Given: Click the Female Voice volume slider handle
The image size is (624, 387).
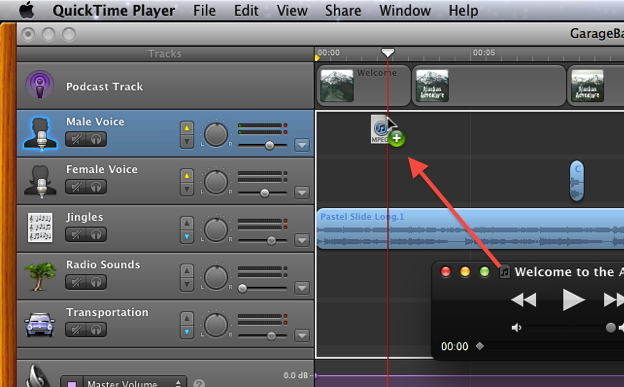Looking at the screenshot, I should point(264,193).
